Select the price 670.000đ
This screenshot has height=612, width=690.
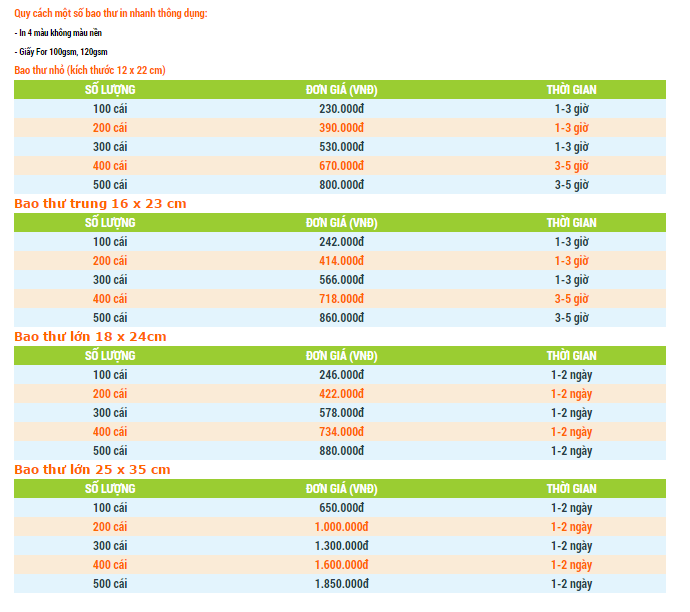[342, 166]
